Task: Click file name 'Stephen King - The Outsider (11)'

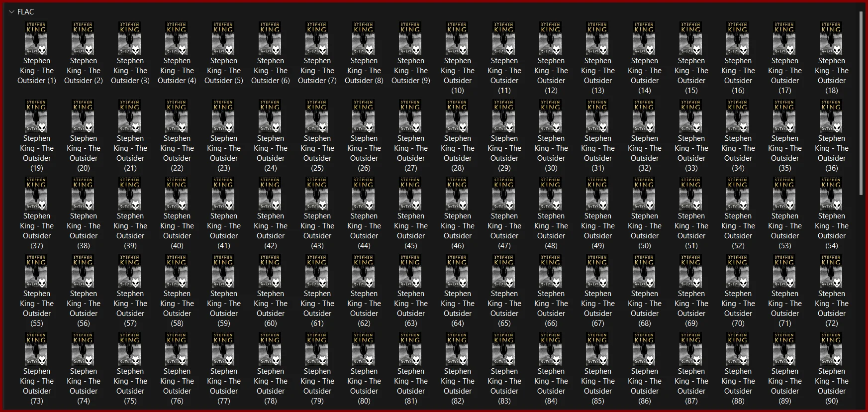Action: click(504, 76)
